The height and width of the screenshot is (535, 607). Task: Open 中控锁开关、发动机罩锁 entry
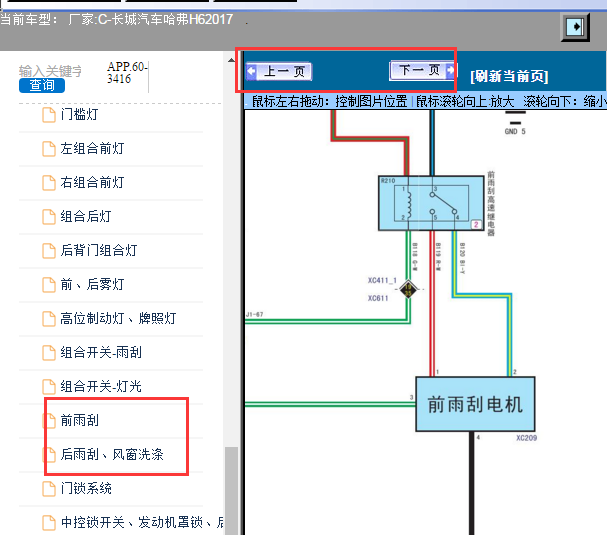point(142,523)
